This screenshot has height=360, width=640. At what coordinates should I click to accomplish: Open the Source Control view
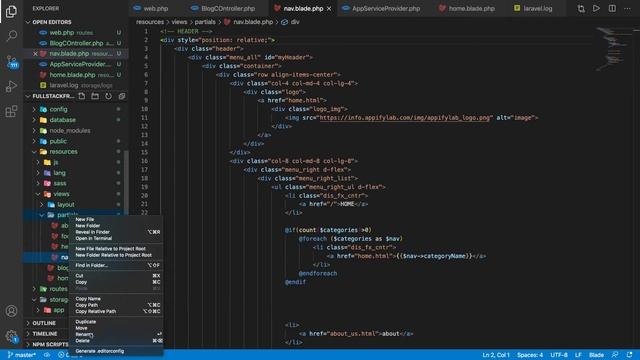click(x=11, y=61)
